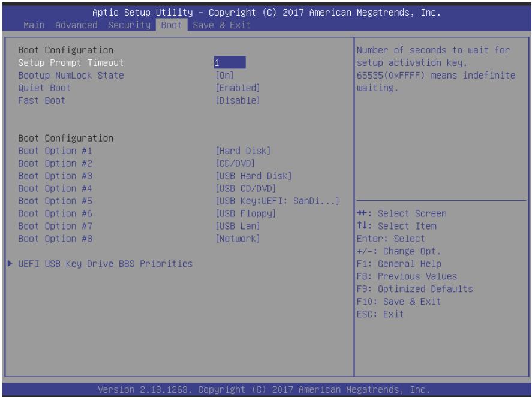Screen dimensions: 532x397
Task: Toggle Quiet Boot [Enabled] setting
Action: [238, 88]
